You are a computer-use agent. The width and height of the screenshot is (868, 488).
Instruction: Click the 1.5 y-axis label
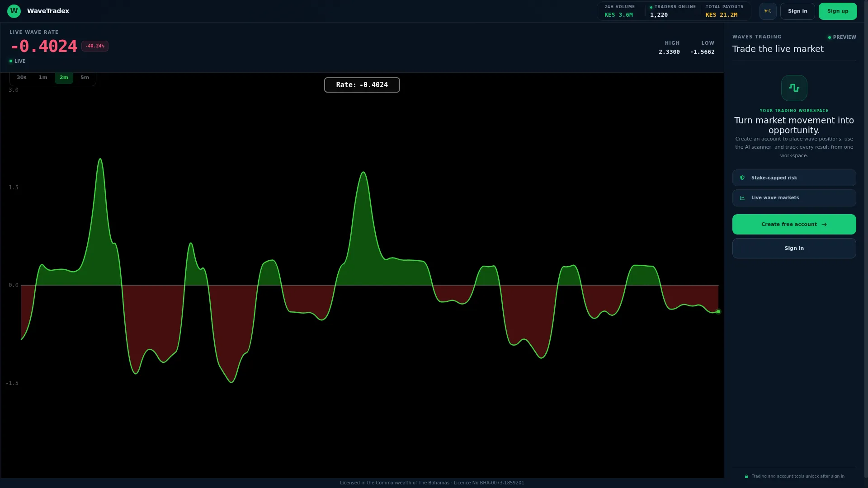point(14,188)
